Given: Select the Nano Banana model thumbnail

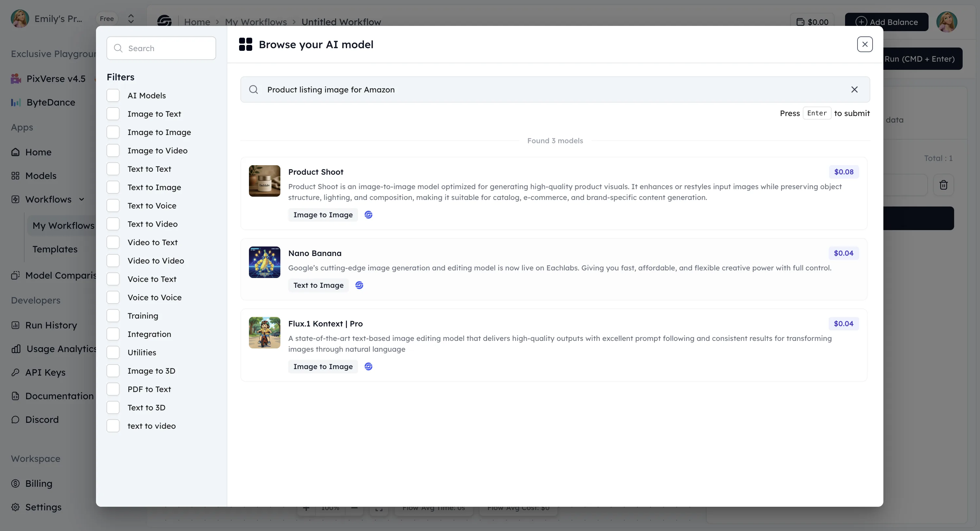Looking at the screenshot, I should [x=264, y=262].
